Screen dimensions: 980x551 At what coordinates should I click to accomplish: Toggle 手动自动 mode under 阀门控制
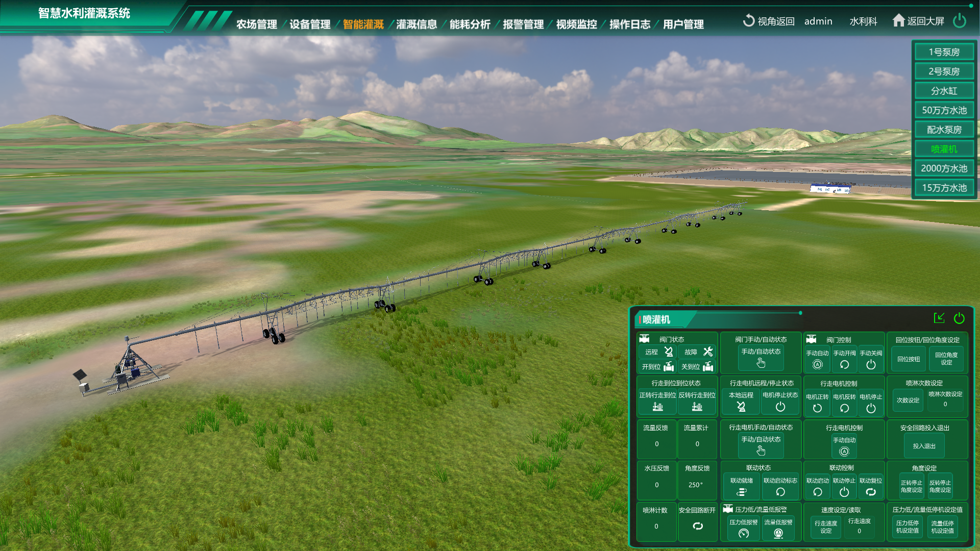(817, 364)
